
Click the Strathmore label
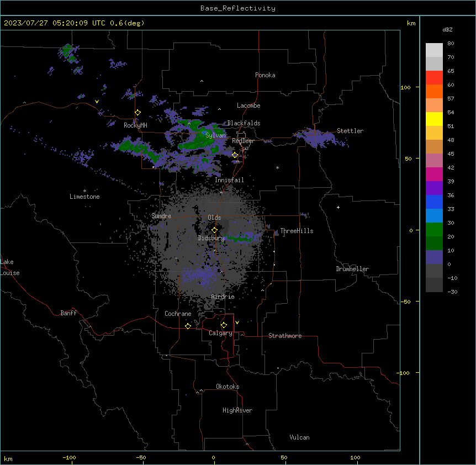[285, 336]
